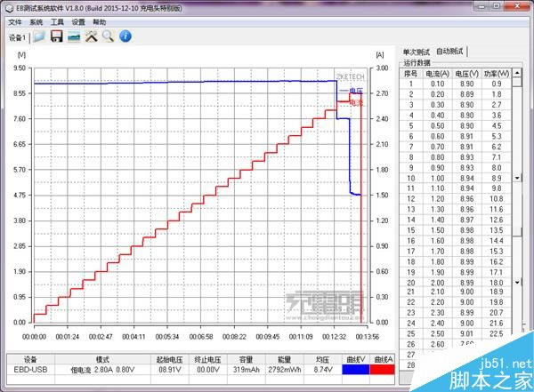
Task: Click the open file folder icon
Action: (39, 36)
